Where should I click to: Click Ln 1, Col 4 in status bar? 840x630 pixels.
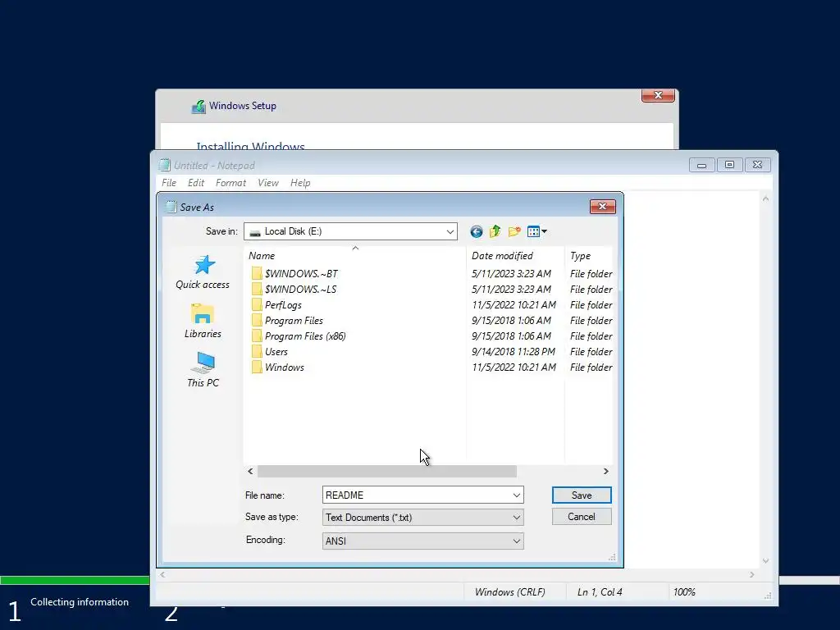[600, 592]
